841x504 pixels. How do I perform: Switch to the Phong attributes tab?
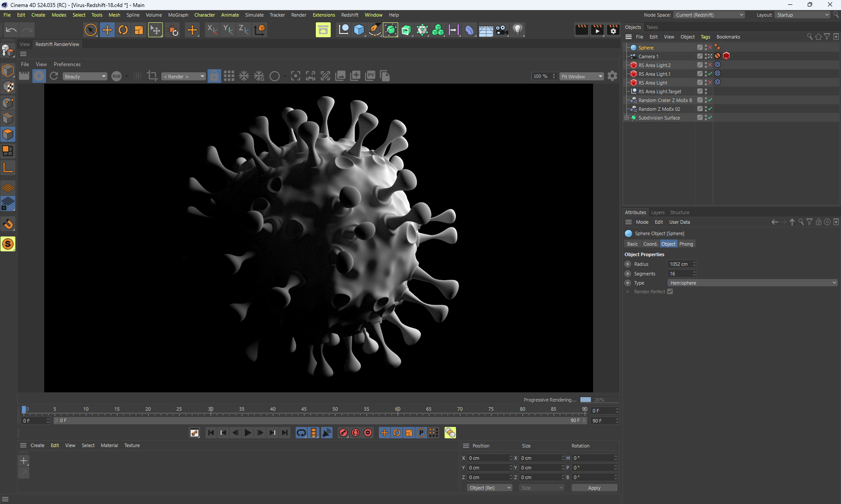coord(686,244)
